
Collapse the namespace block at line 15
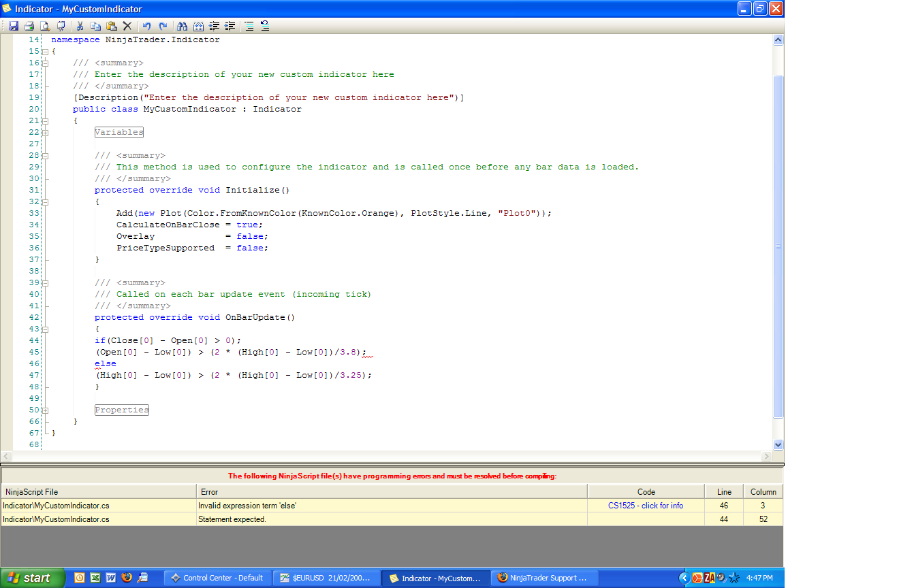[45, 52]
